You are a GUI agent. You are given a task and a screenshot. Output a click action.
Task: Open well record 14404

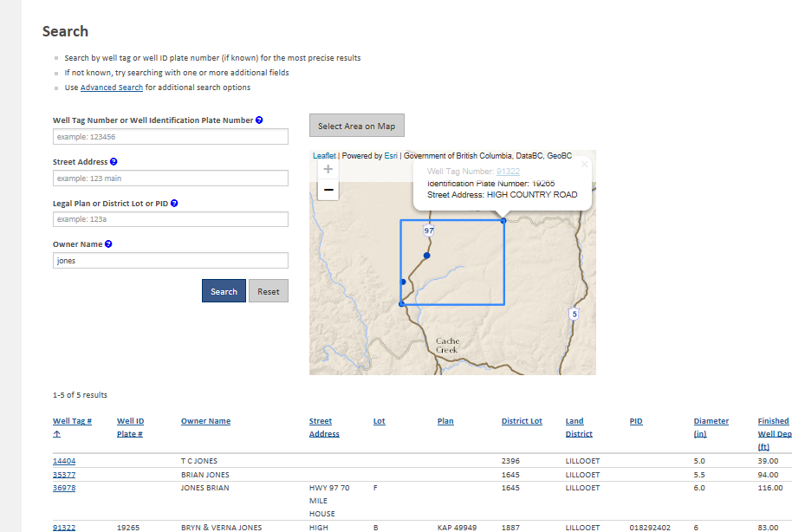coord(64,460)
